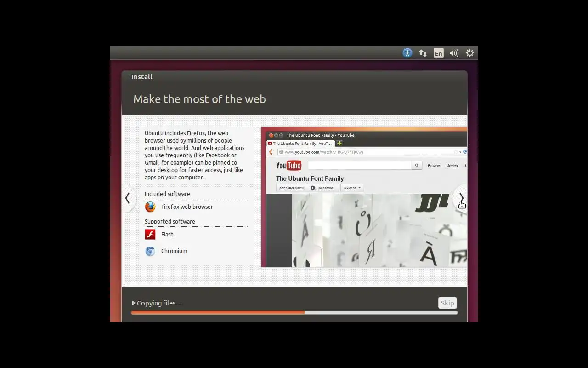Click the Movies link in the screenshot
Screen dimensions: 588x368
coord(452,166)
